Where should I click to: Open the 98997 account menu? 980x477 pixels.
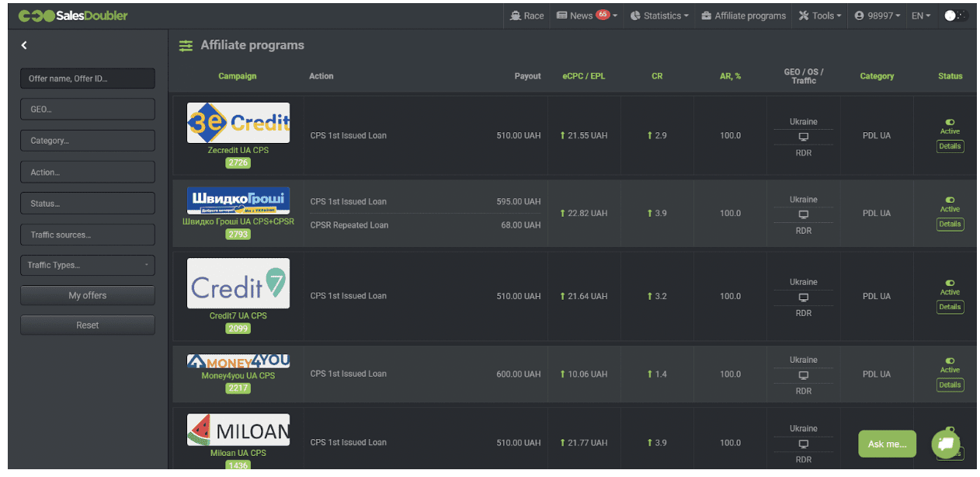(x=877, y=16)
